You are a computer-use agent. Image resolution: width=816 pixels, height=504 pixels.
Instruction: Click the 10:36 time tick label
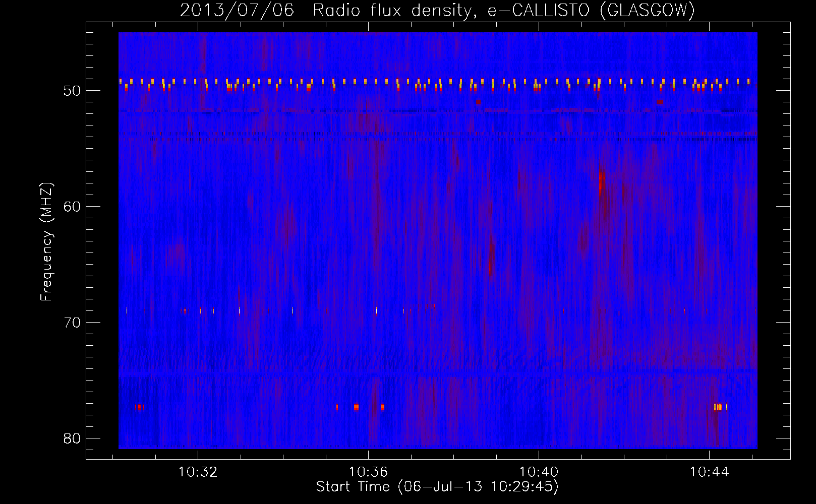[x=369, y=472]
